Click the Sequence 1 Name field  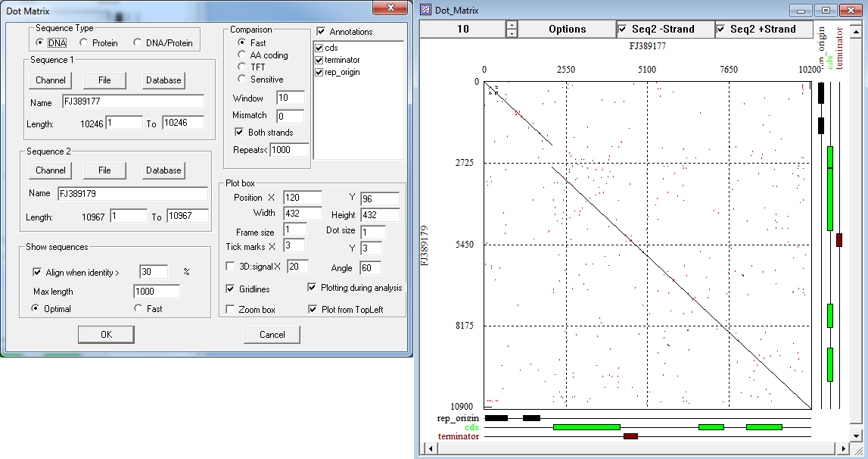coord(133,101)
